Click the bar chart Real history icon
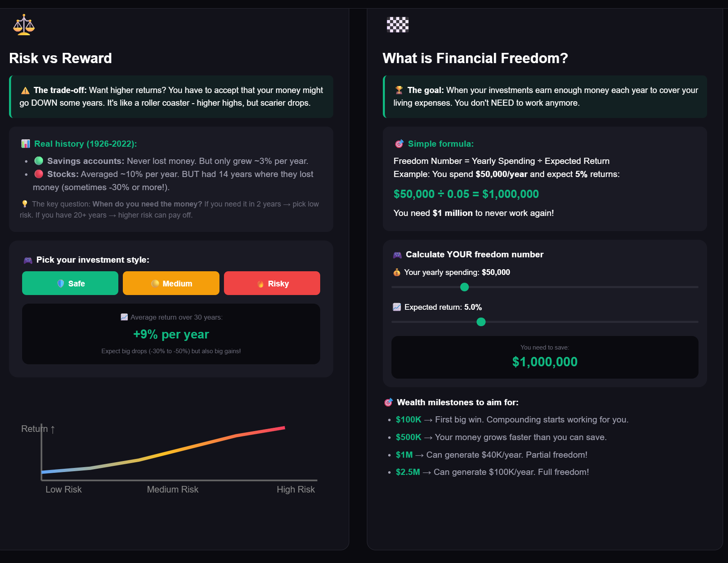Screen dimensions: 728x563 (x=26, y=144)
